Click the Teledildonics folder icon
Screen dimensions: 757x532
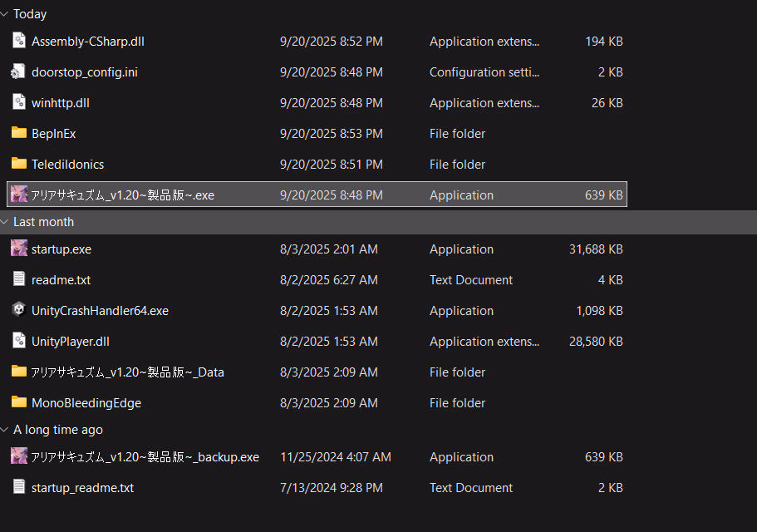point(19,164)
